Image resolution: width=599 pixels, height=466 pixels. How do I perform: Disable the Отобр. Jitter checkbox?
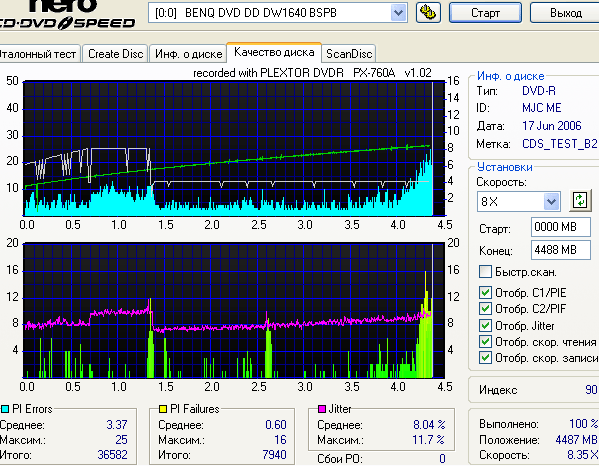(x=485, y=325)
